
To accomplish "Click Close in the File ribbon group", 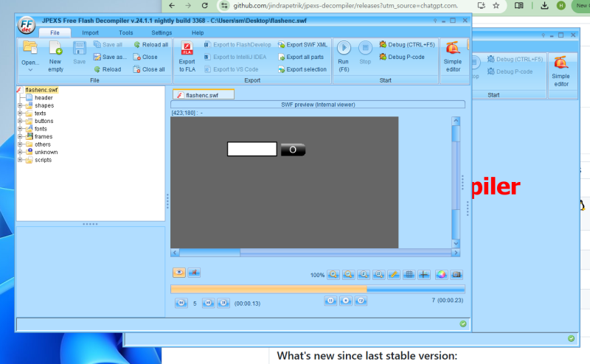I will pyautogui.click(x=145, y=57).
